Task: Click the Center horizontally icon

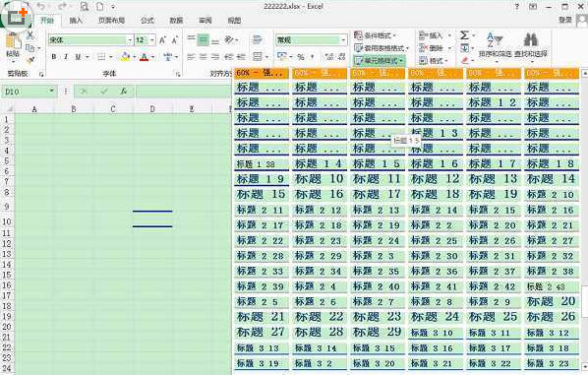Action: coord(204,57)
